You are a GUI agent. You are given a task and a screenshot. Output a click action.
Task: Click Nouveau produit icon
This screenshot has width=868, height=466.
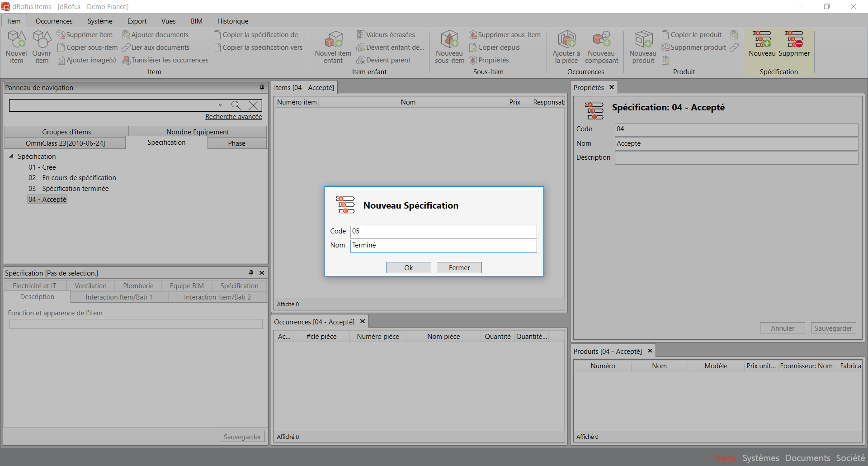pyautogui.click(x=643, y=40)
